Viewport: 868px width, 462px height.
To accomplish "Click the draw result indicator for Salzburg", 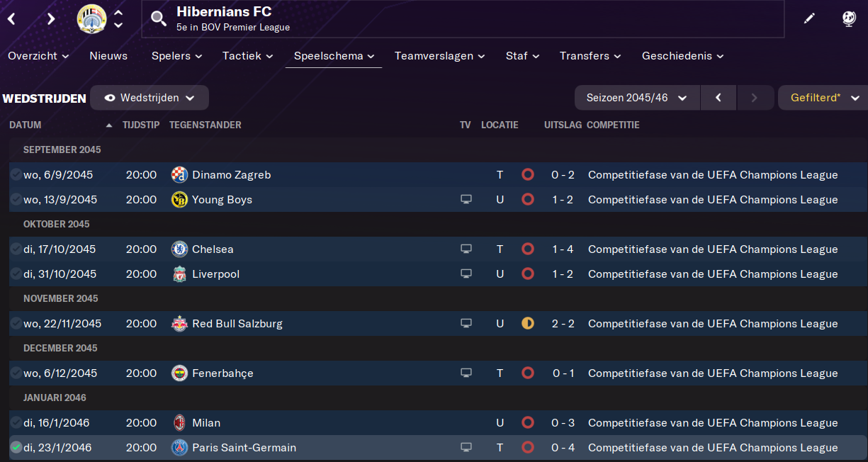I will coord(527,324).
